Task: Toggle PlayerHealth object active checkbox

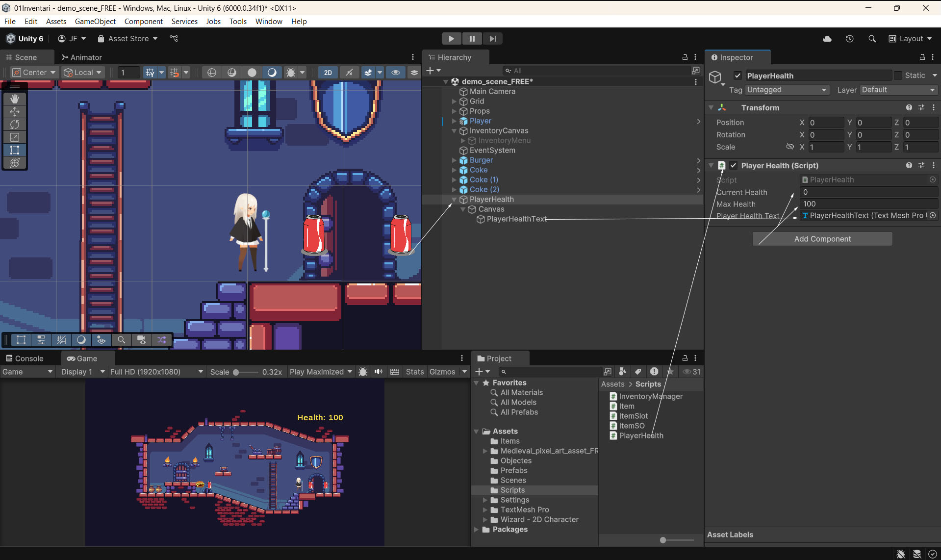Action: click(x=738, y=76)
